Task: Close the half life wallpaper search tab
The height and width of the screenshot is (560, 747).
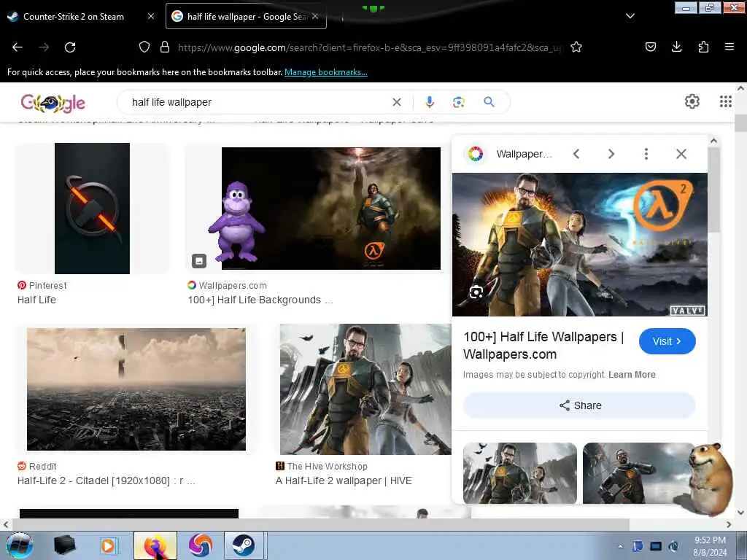Action: tap(315, 16)
